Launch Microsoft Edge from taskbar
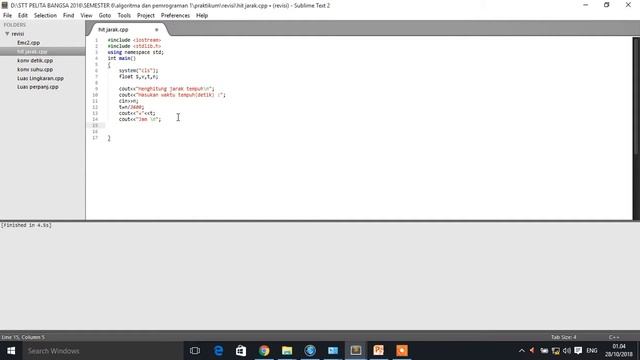Image resolution: width=640 pixels, height=360 pixels. 218,351
